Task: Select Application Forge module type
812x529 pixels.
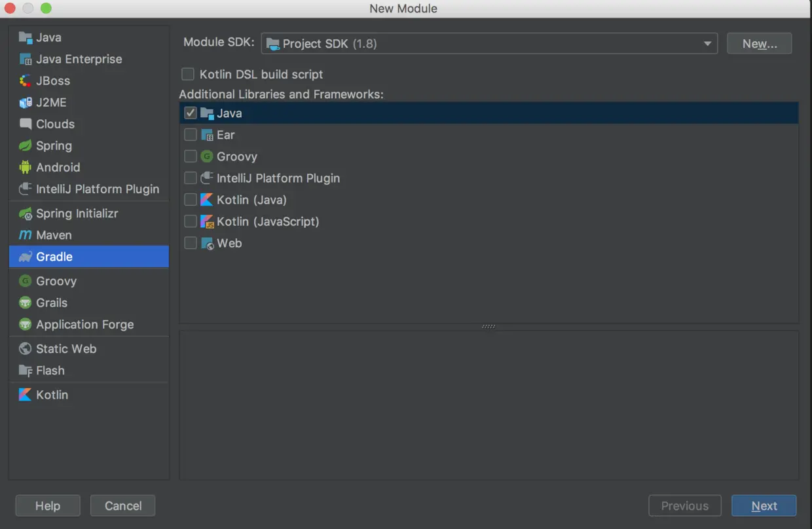Action: (88, 324)
